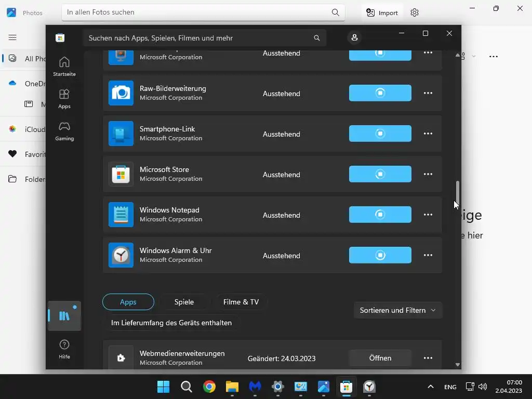
Task: Open the Library icon in Store sidebar
Action: 64,316
